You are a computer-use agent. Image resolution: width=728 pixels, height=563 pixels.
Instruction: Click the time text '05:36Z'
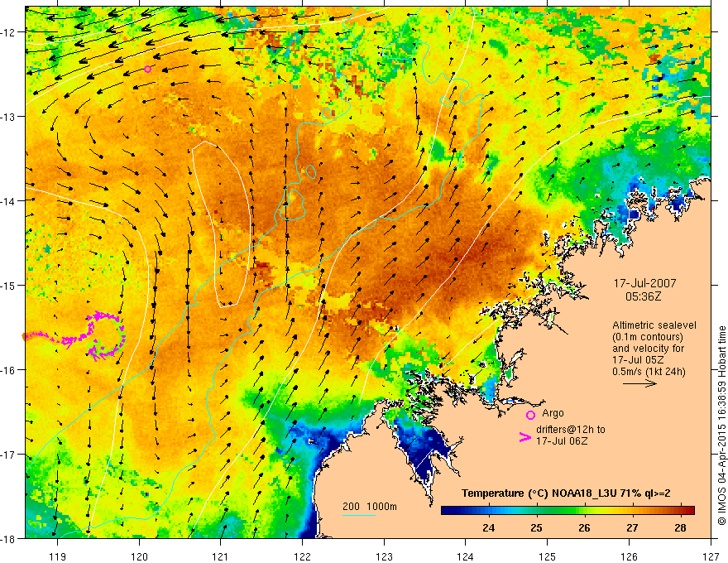pyautogui.click(x=643, y=296)
